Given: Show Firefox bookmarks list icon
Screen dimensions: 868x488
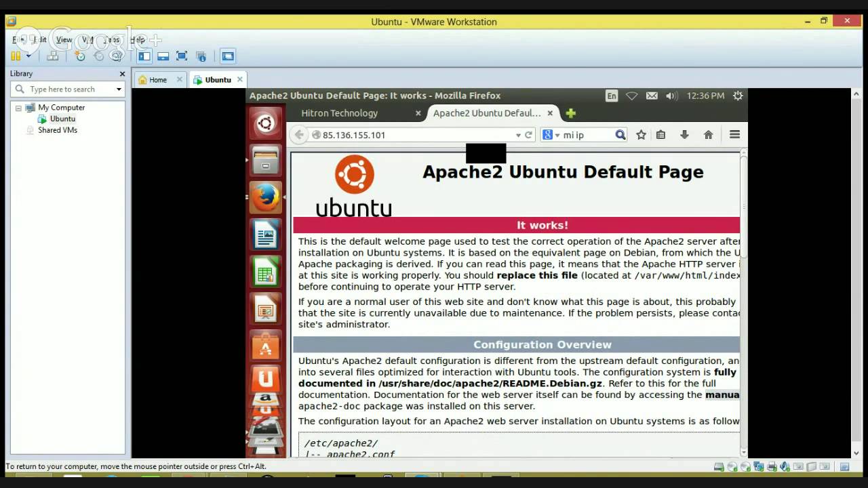Looking at the screenshot, I should [x=660, y=135].
